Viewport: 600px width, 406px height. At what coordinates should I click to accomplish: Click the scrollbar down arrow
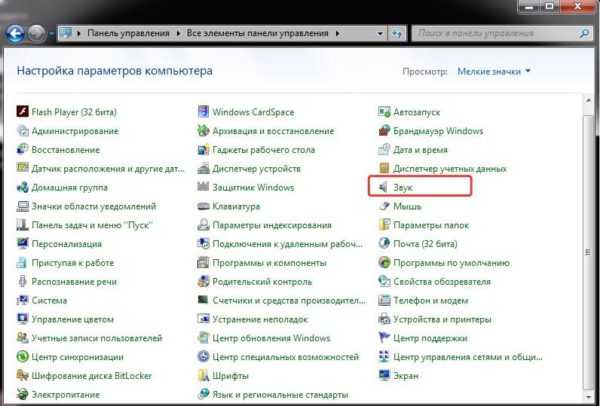[x=589, y=396]
